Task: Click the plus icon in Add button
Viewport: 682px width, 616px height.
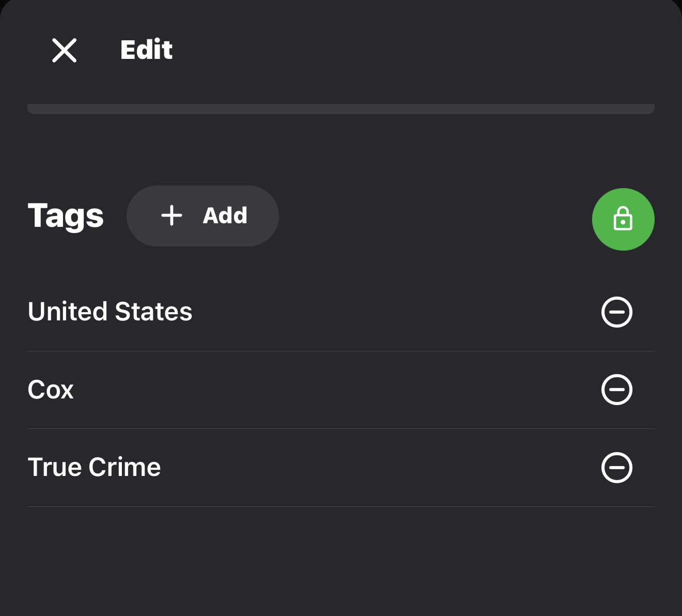Action: [x=172, y=215]
